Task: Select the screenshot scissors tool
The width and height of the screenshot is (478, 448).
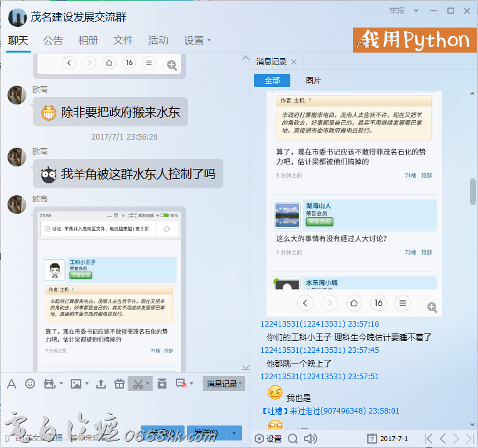Action: (x=136, y=384)
